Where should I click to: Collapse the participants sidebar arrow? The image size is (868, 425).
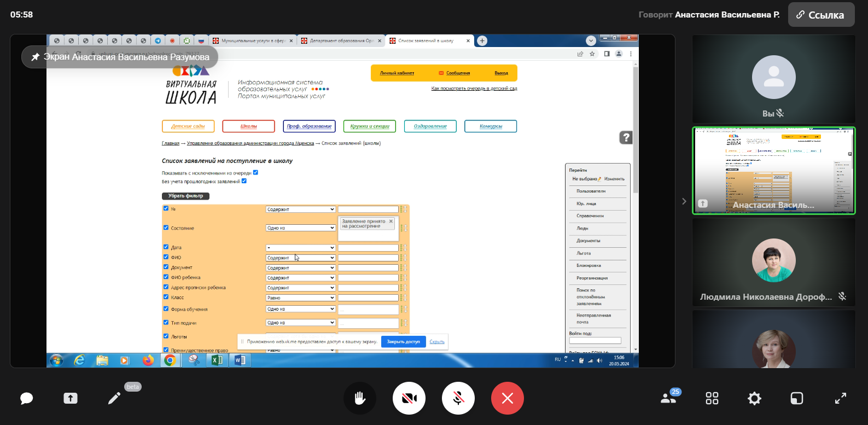(684, 201)
